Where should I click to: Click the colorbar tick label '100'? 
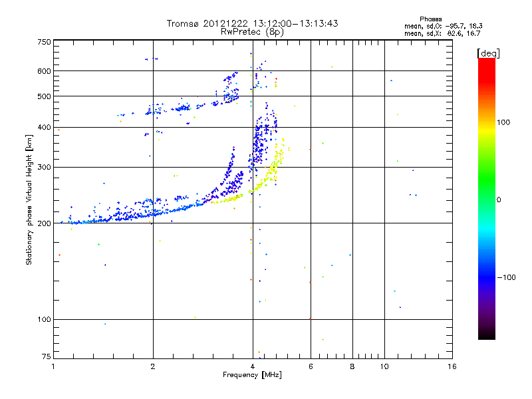click(x=503, y=122)
